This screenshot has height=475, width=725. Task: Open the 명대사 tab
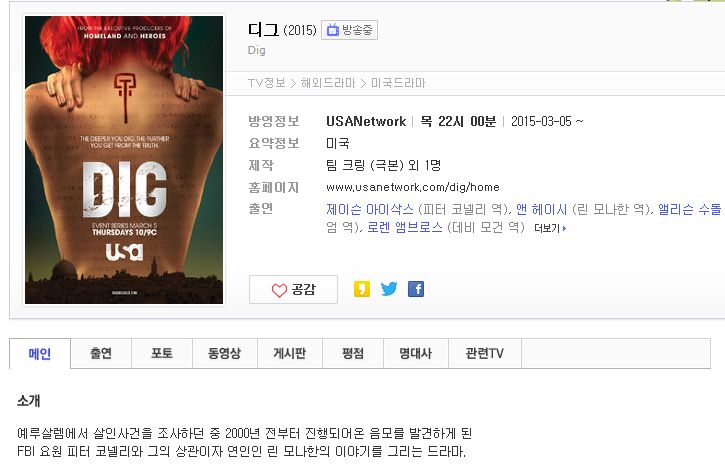tap(416, 354)
